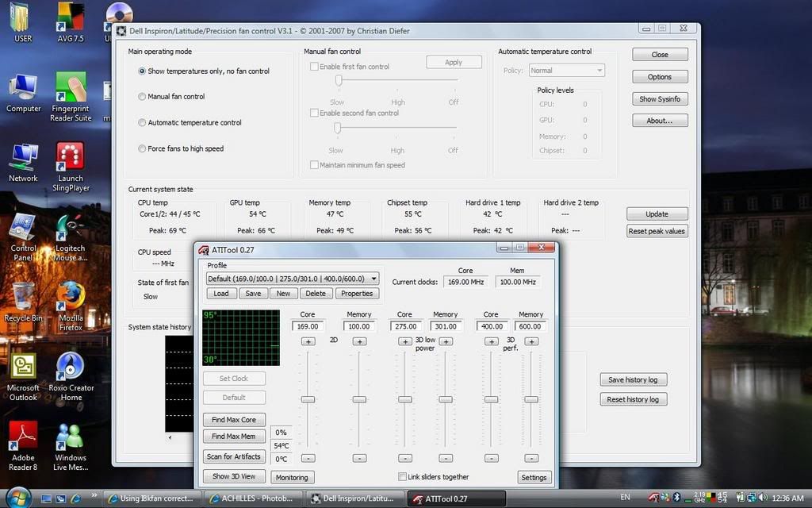Click the Show Sysinfo button
This screenshot has width=812, height=508.
(x=660, y=99)
